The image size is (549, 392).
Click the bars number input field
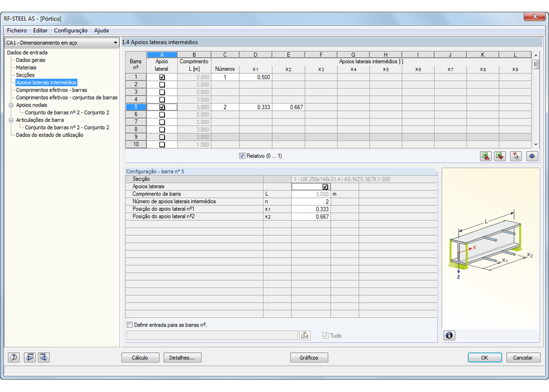click(x=212, y=335)
